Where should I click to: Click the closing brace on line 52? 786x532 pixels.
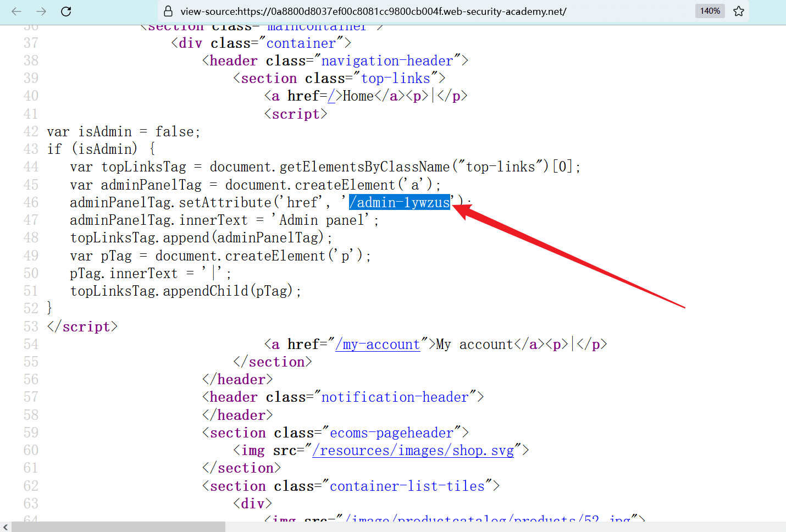(49, 309)
